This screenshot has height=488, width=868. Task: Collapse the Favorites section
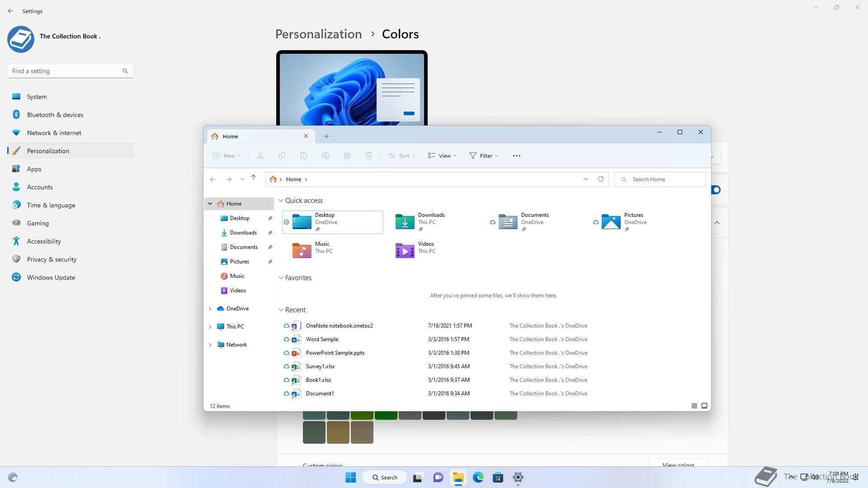pyautogui.click(x=281, y=278)
